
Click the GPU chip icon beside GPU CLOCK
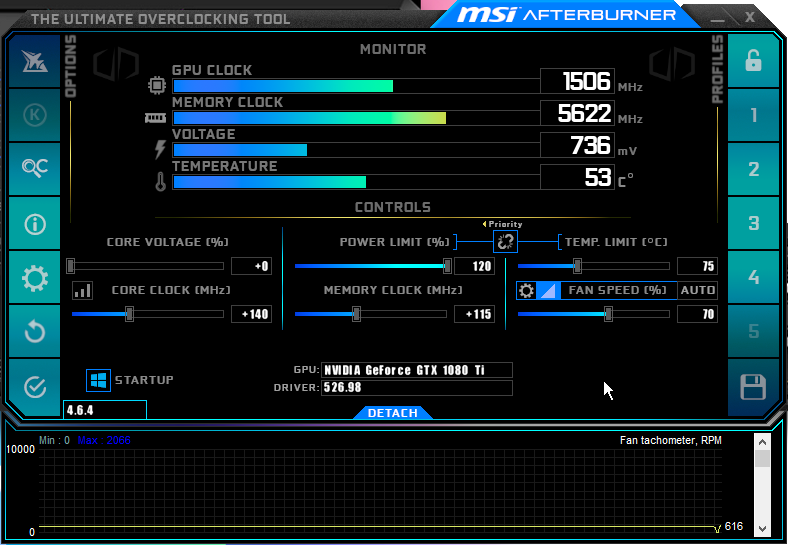click(x=157, y=85)
